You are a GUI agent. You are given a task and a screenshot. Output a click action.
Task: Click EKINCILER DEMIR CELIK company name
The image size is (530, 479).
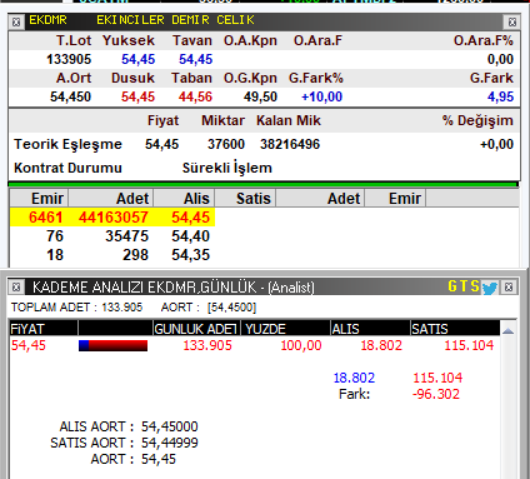coord(175,20)
